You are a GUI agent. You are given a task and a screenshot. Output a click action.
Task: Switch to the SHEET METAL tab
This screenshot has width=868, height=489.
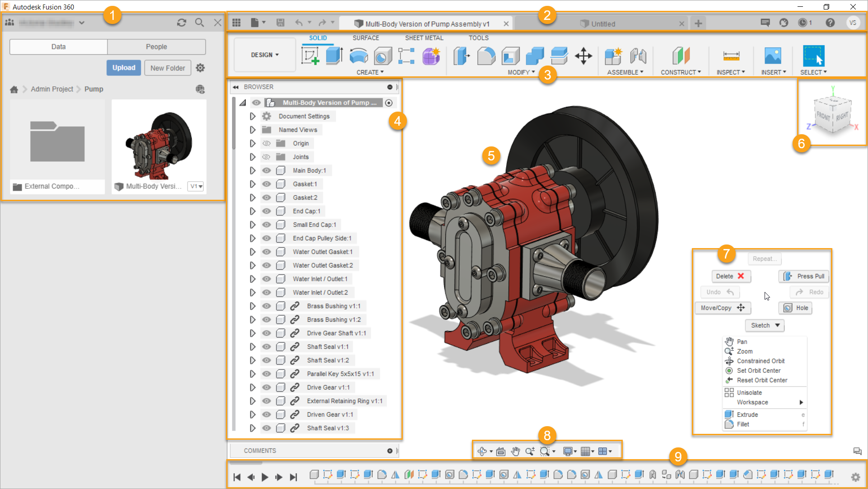click(425, 37)
